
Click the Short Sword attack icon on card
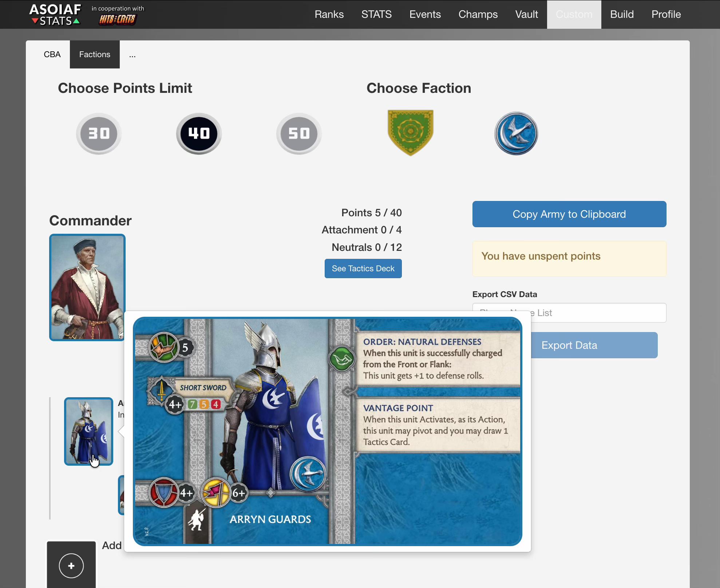[x=162, y=391]
